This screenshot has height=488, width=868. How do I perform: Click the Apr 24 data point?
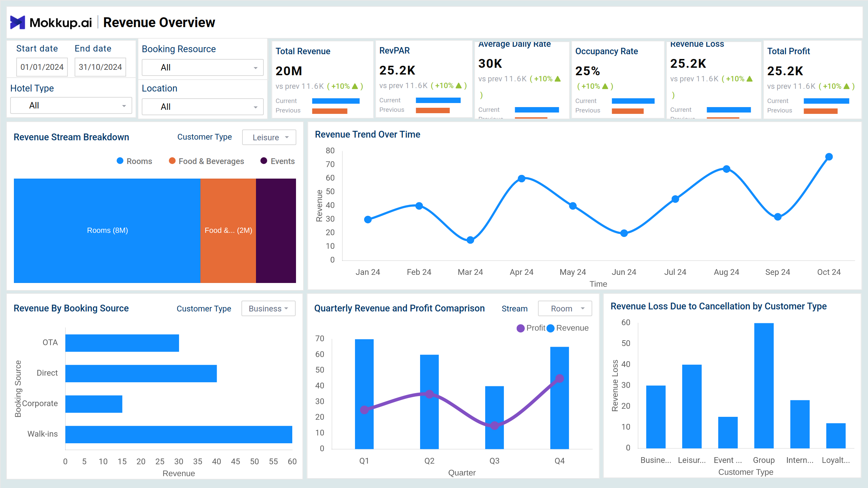click(521, 179)
